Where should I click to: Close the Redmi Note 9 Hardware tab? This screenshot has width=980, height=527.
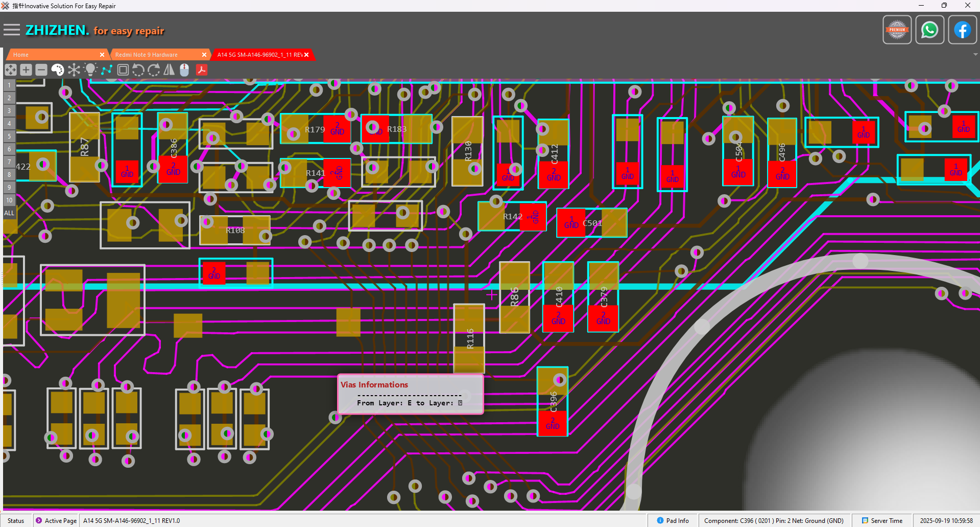point(204,55)
